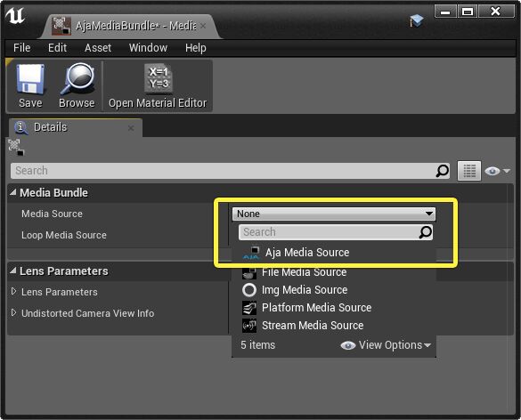Open the Asset menu
Screen dimensions: 521x420
click(x=98, y=48)
